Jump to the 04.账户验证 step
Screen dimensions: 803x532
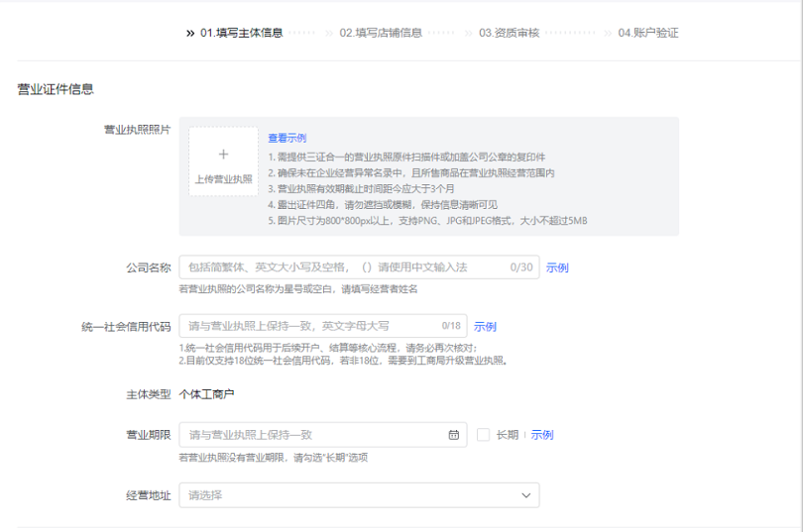[648, 33]
